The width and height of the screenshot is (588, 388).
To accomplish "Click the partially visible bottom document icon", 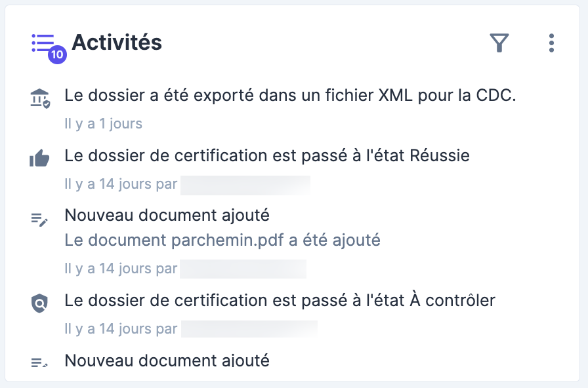I will click(x=39, y=362).
